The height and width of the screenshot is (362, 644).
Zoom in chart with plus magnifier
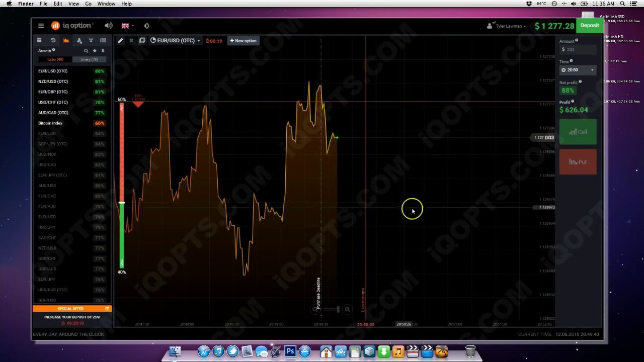coord(347,310)
